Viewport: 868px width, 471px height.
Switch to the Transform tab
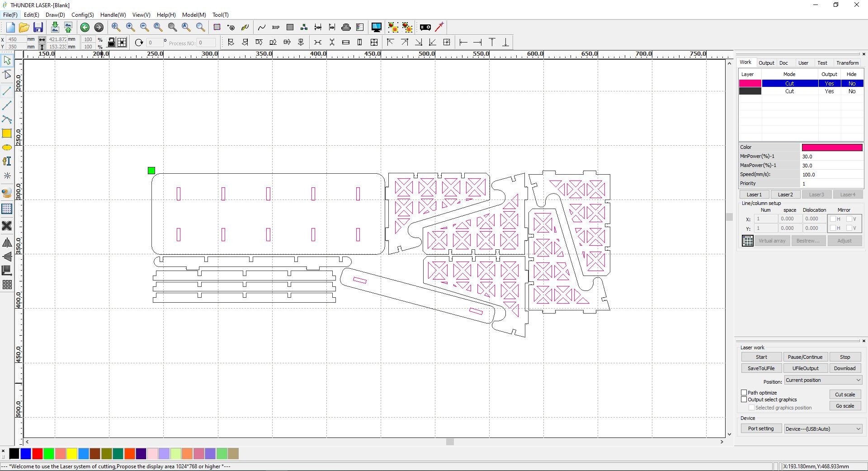847,63
